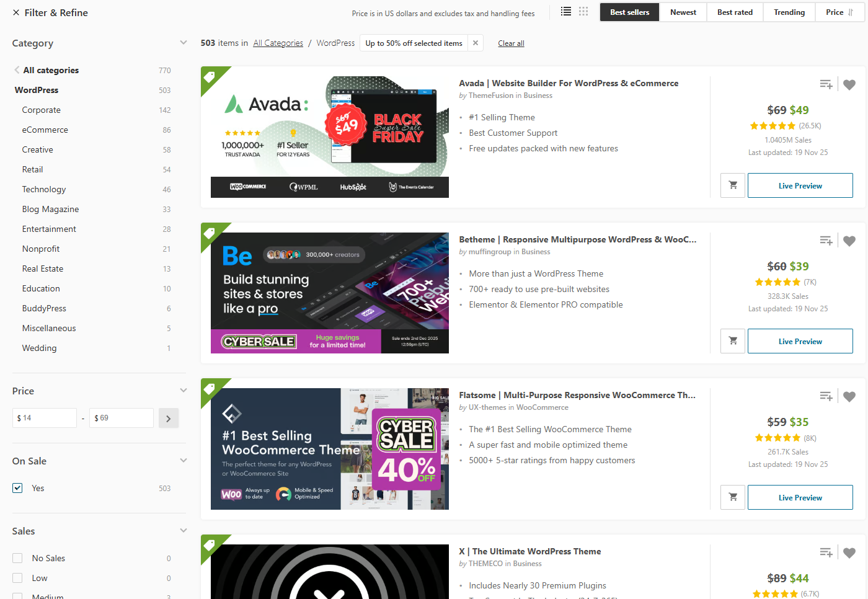Add Avada theme to cart
Image resolution: width=868 pixels, height=599 pixels.
[732, 185]
